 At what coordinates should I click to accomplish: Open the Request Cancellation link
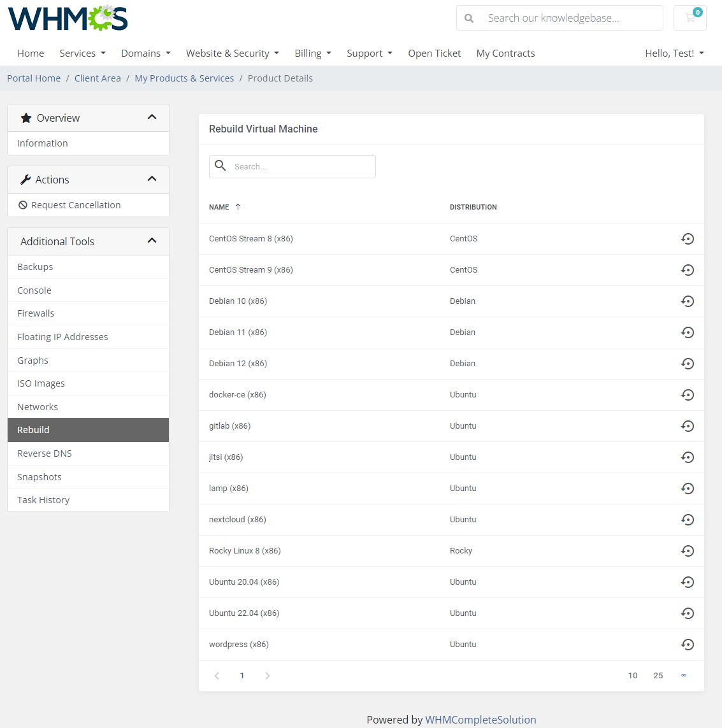click(75, 204)
